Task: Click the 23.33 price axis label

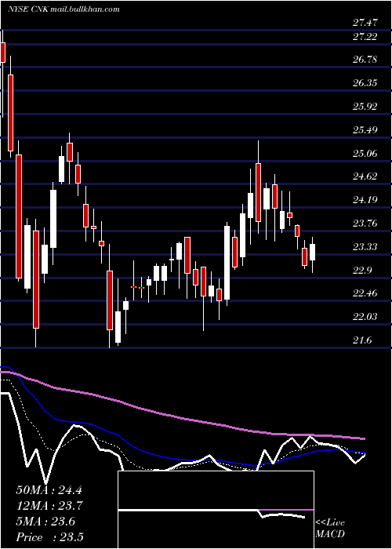Action: point(365,247)
